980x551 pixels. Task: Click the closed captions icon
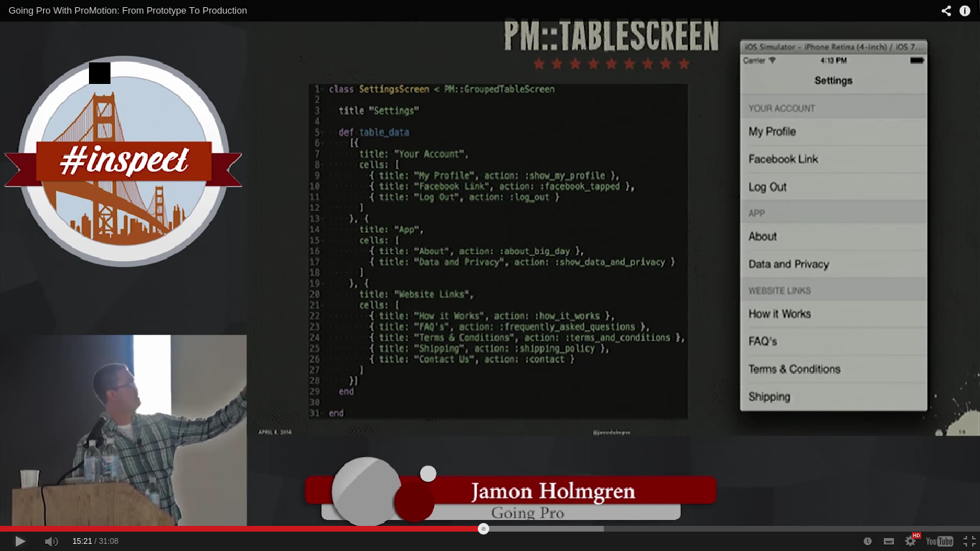coord(888,542)
